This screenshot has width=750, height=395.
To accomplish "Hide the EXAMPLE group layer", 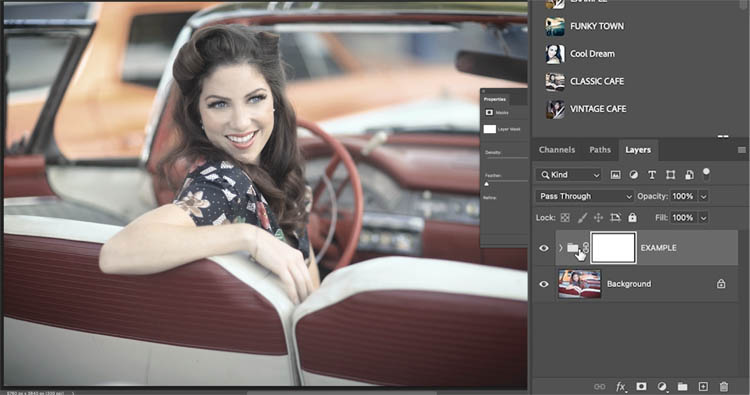I will [544, 248].
